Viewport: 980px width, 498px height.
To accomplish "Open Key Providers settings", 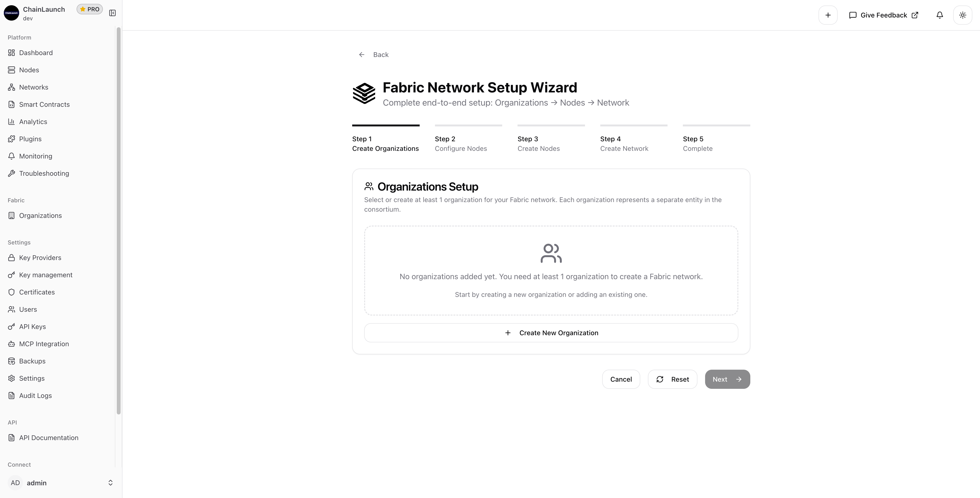I will (x=40, y=258).
